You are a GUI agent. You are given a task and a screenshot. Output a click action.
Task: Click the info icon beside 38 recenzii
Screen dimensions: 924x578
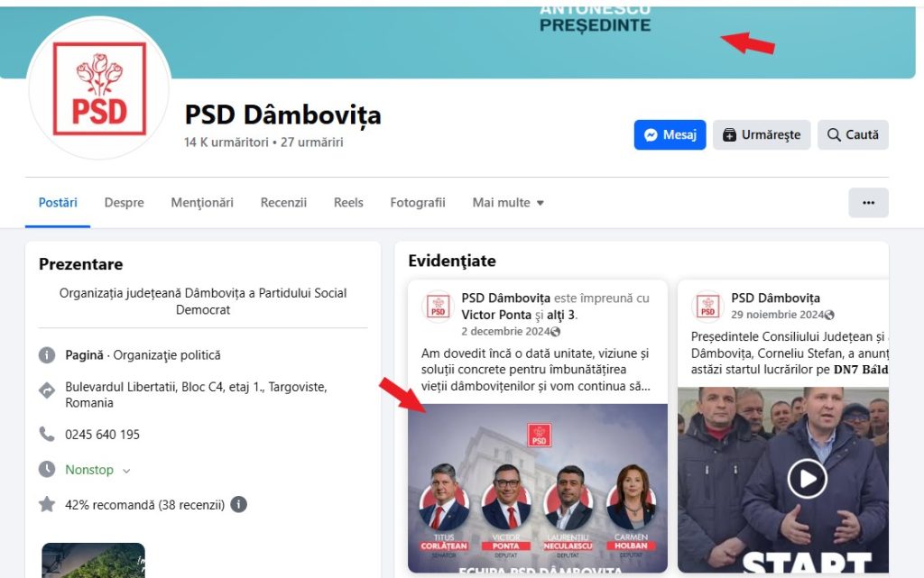238,504
